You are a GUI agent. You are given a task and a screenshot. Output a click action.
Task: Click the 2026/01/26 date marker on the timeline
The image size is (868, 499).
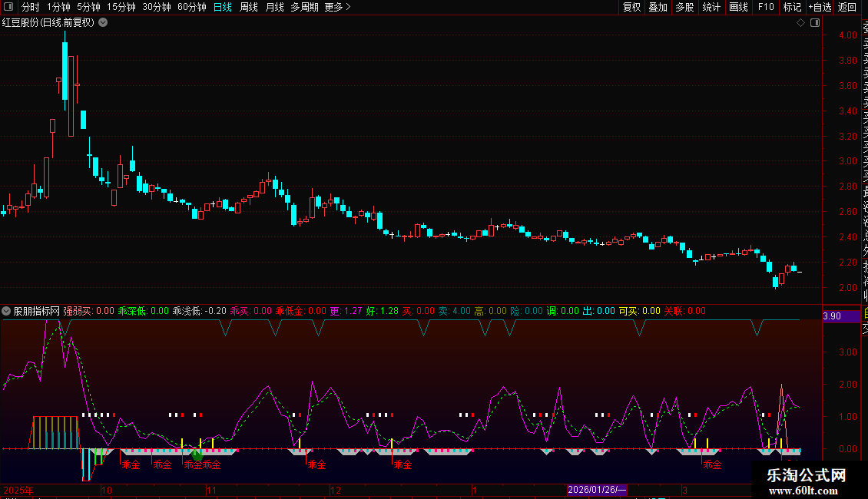coord(597,490)
